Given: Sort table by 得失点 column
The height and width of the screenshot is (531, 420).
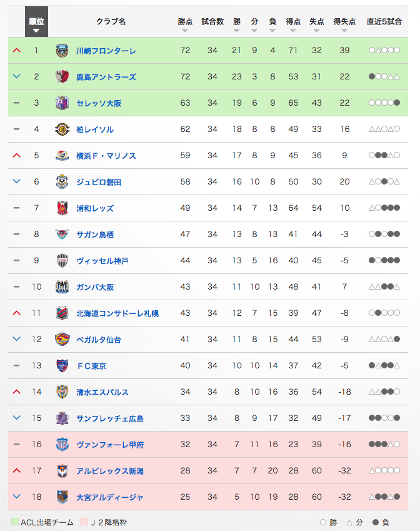Looking at the screenshot, I should [x=344, y=26].
